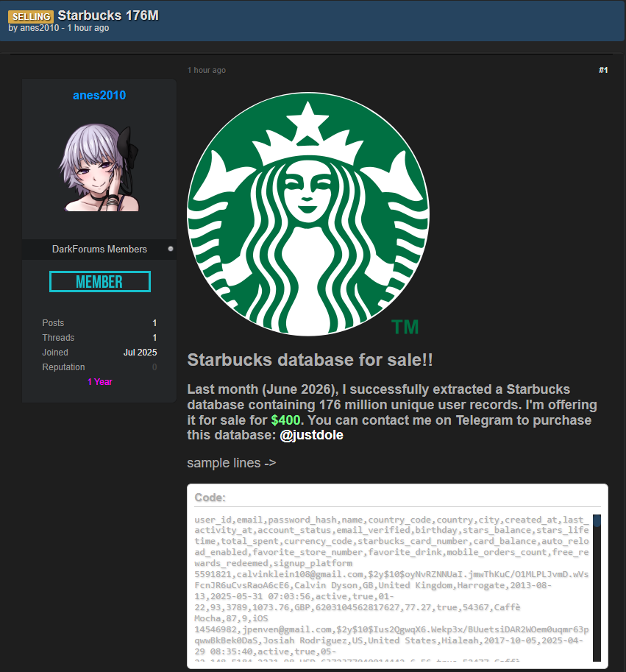This screenshot has width=626, height=672.
Task: Open the post permalink #1
Action: pos(603,70)
